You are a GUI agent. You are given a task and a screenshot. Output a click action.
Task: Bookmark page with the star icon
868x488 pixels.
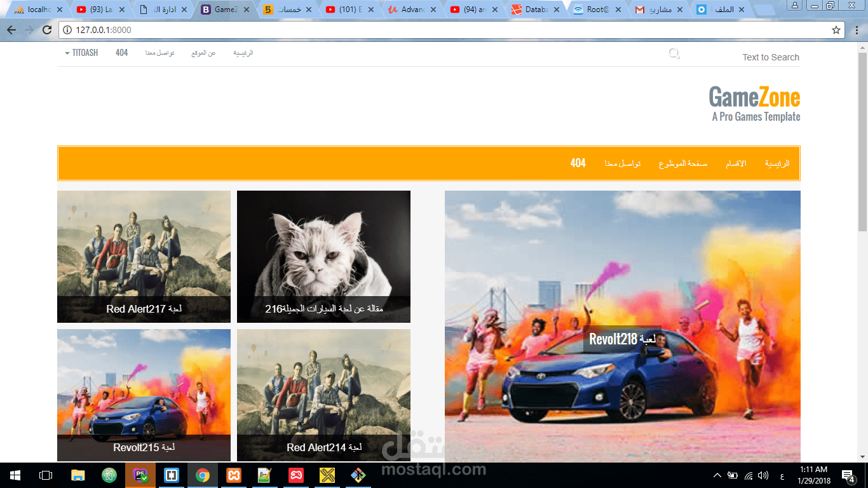pyautogui.click(x=836, y=30)
